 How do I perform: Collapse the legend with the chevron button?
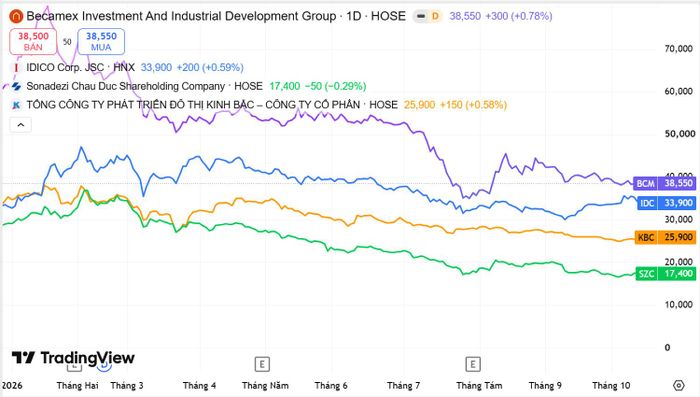click(21, 125)
